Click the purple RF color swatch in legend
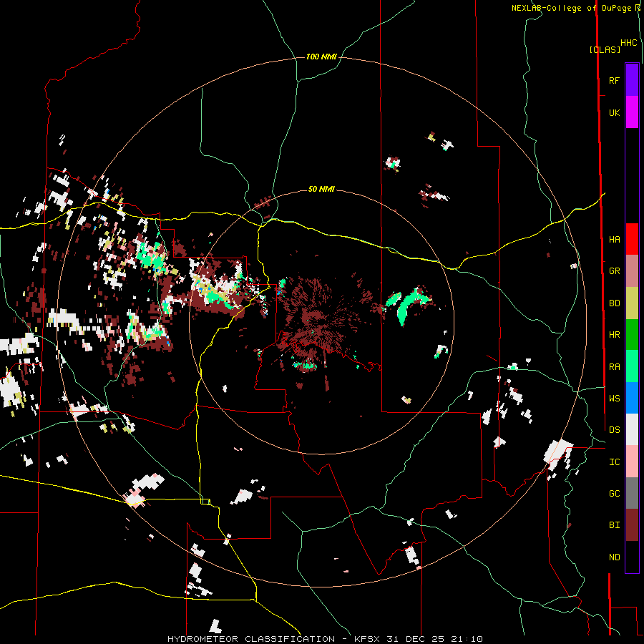The height and width of the screenshot is (644, 644). pyautogui.click(x=632, y=80)
